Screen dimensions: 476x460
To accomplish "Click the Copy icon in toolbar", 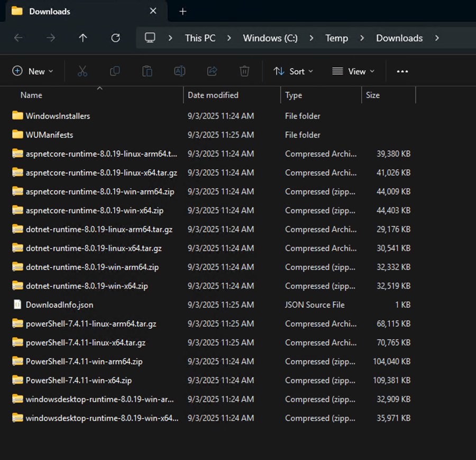I will coord(115,71).
